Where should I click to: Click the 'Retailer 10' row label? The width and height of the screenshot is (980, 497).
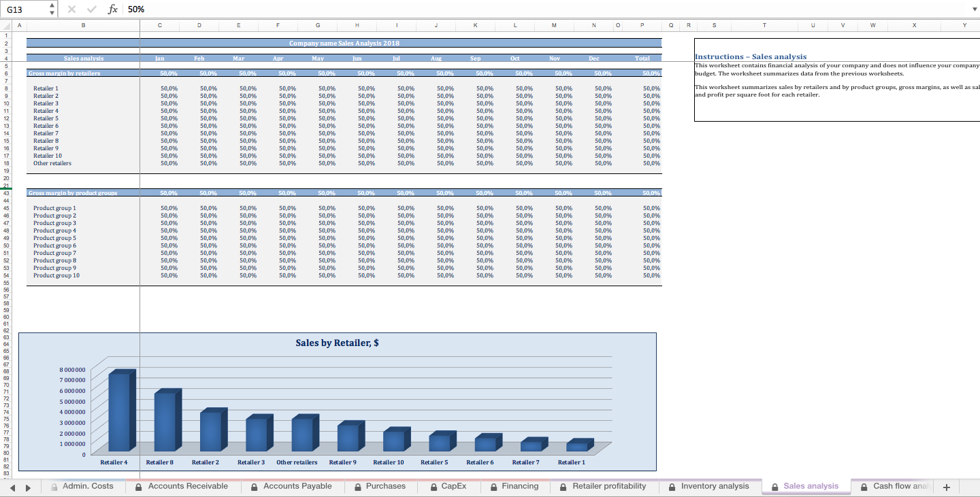pyautogui.click(x=48, y=156)
